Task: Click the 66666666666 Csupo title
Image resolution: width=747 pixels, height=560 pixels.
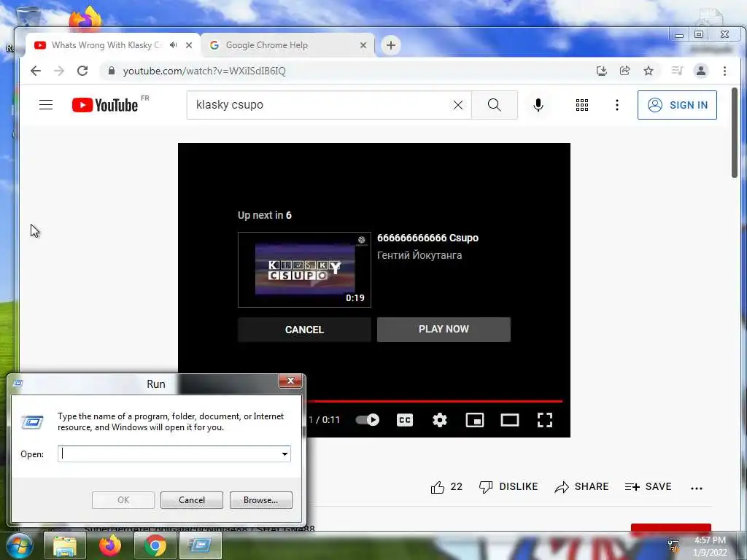Action: [x=427, y=238]
